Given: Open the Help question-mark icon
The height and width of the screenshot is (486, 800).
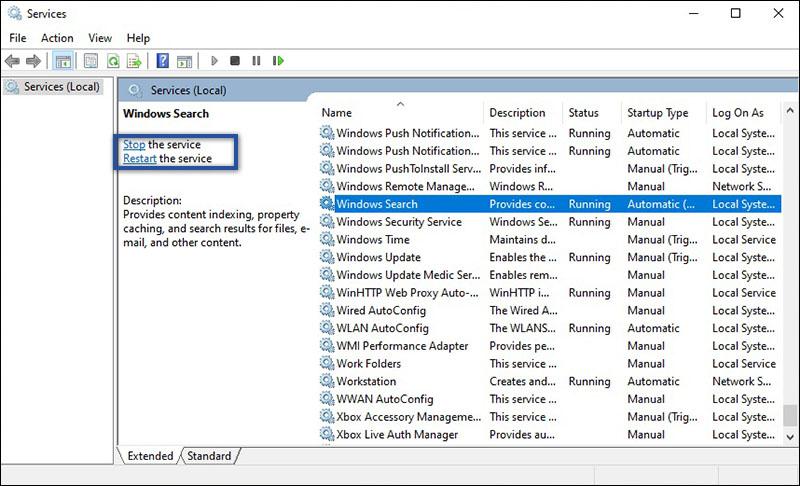Looking at the screenshot, I should click(163, 61).
